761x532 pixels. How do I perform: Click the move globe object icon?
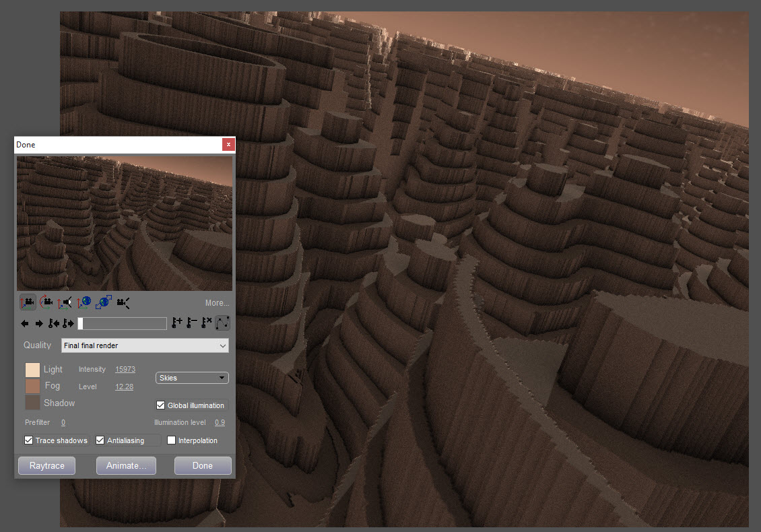pos(84,303)
